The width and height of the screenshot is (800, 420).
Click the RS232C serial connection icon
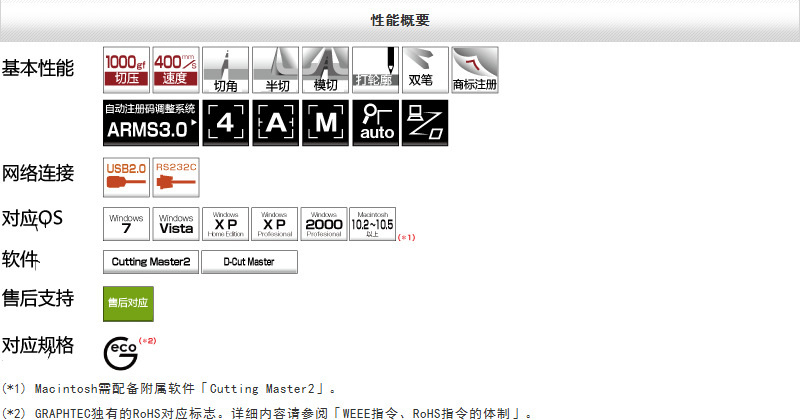pos(176,177)
